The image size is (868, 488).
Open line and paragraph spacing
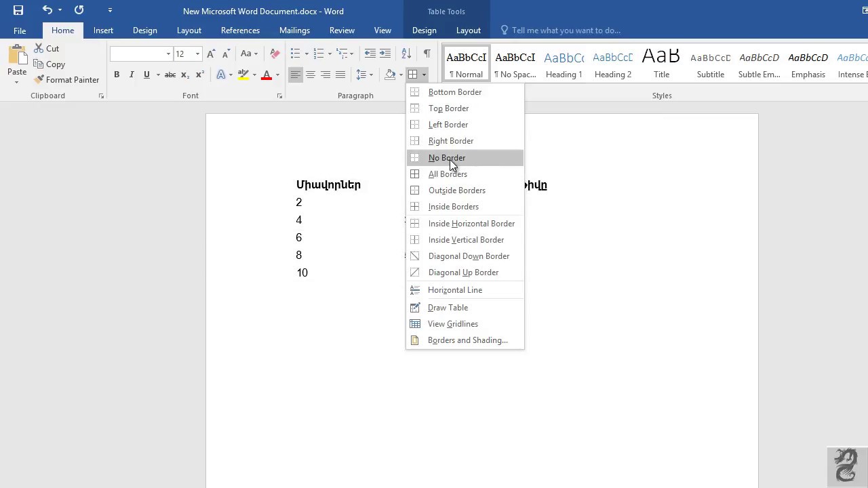click(364, 75)
